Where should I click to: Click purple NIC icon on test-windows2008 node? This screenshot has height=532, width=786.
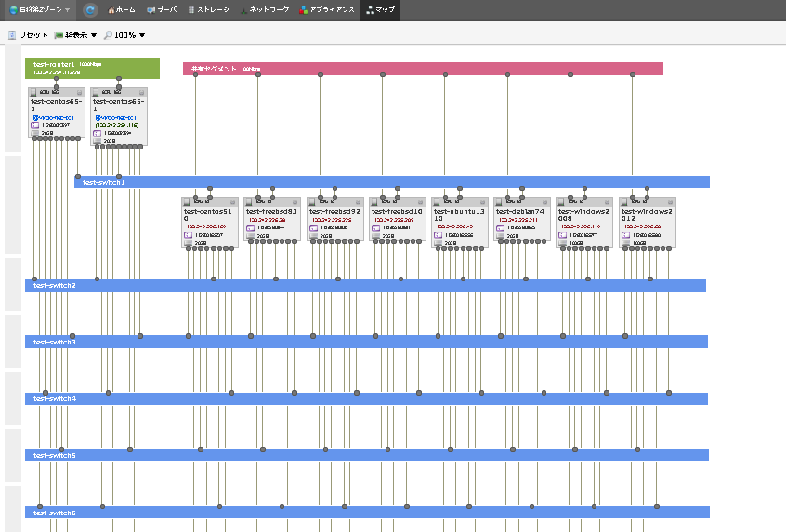point(562,235)
